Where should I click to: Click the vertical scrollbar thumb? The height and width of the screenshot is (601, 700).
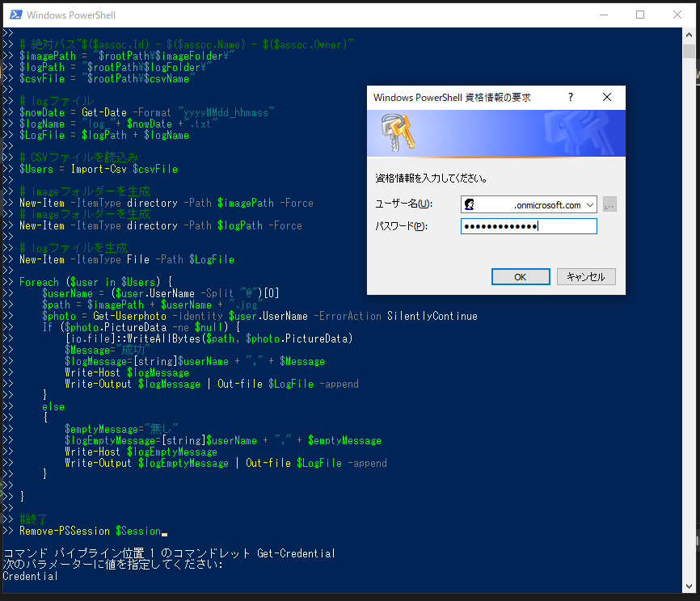tap(689, 51)
